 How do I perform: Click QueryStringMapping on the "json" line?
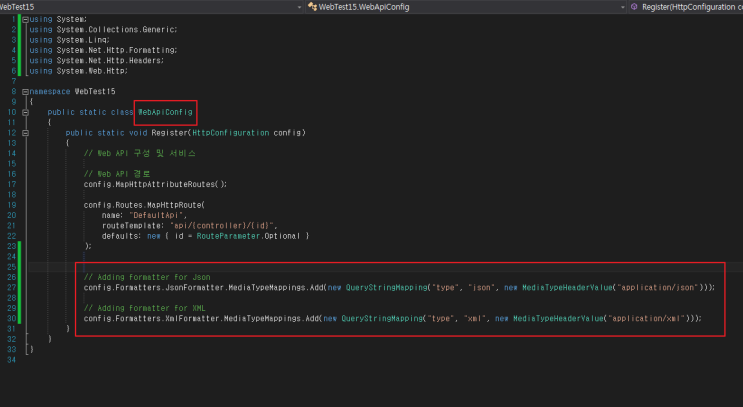click(386, 288)
